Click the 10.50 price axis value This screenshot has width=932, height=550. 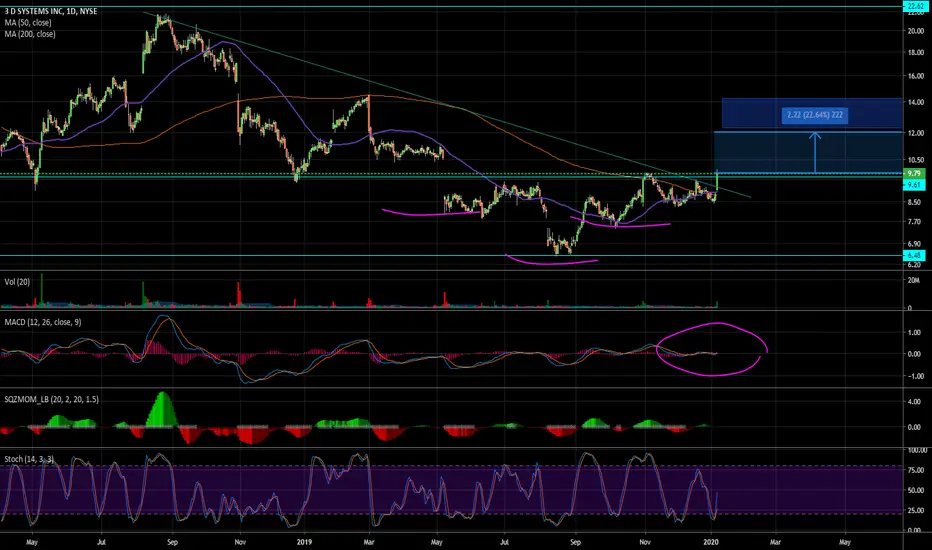pyautogui.click(x=915, y=160)
